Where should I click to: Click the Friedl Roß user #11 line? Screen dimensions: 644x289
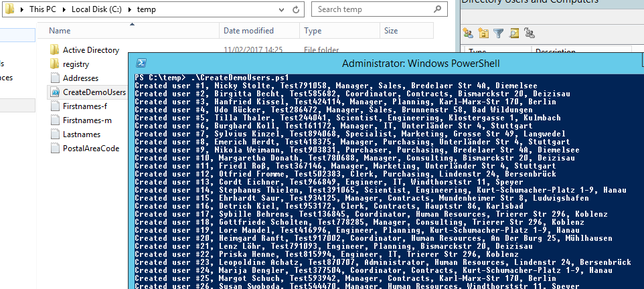(345, 166)
